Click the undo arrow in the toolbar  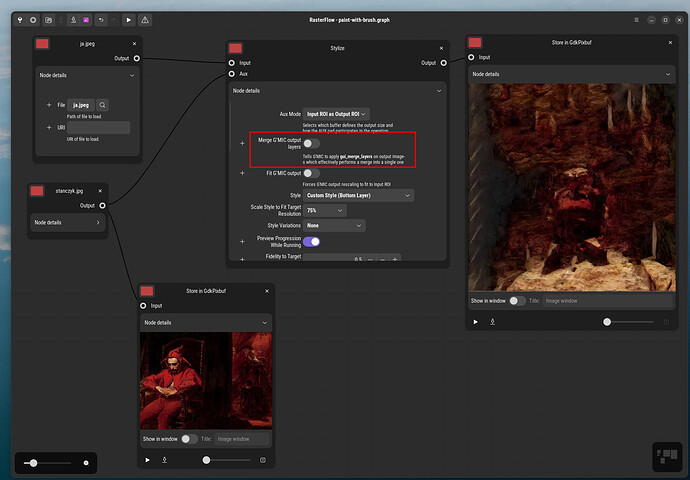point(101,20)
